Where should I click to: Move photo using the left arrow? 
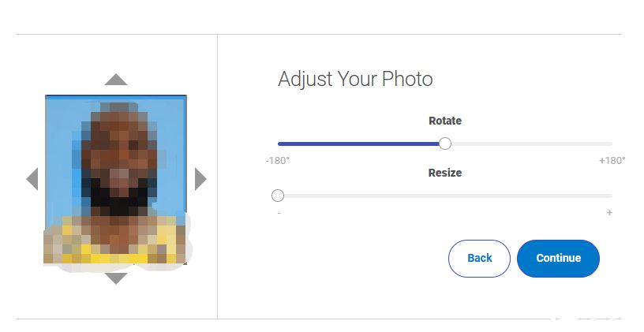[x=32, y=179]
